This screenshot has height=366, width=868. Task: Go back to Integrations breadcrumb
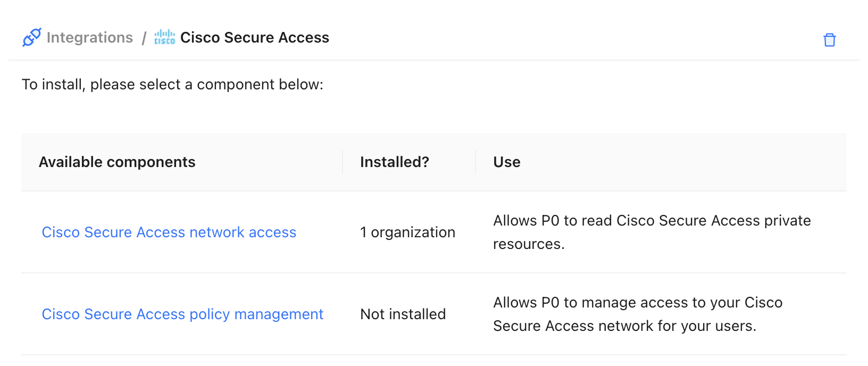click(x=89, y=37)
